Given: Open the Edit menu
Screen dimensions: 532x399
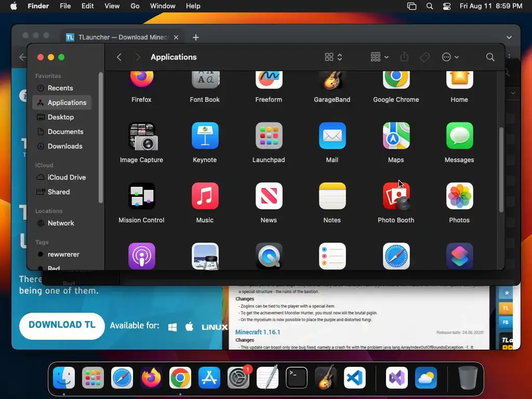Looking at the screenshot, I should coord(87,6).
